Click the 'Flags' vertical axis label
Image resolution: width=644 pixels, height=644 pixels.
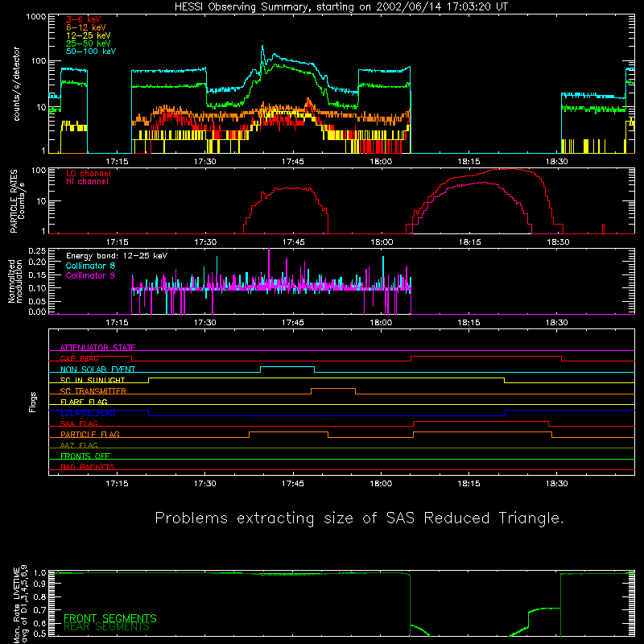click(x=32, y=402)
